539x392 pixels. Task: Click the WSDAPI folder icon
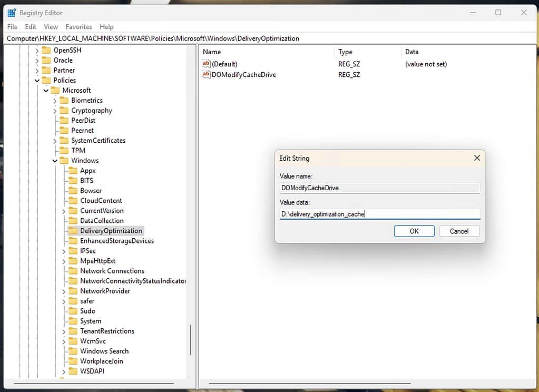pos(73,371)
